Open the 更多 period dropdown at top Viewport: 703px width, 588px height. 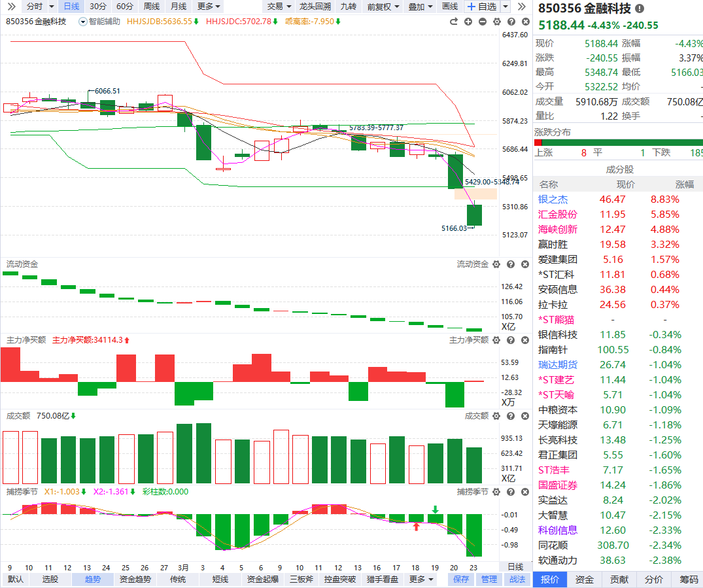[x=209, y=7]
